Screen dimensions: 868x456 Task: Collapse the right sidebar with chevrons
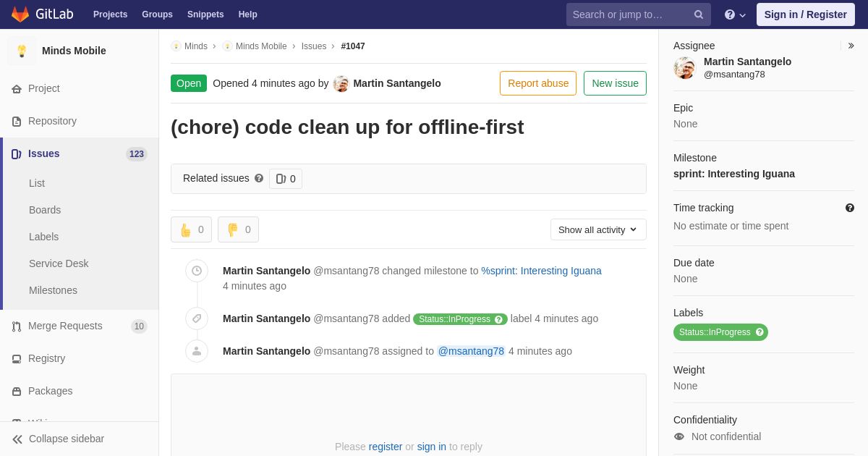click(851, 46)
